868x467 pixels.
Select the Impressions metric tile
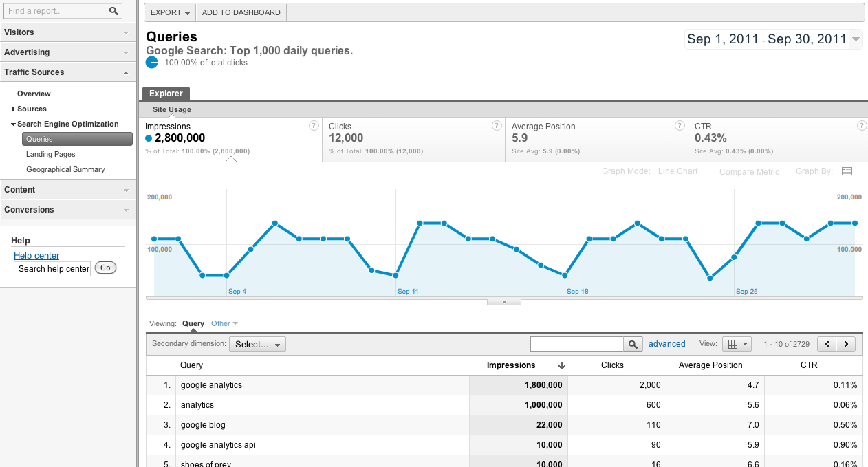click(230, 140)
